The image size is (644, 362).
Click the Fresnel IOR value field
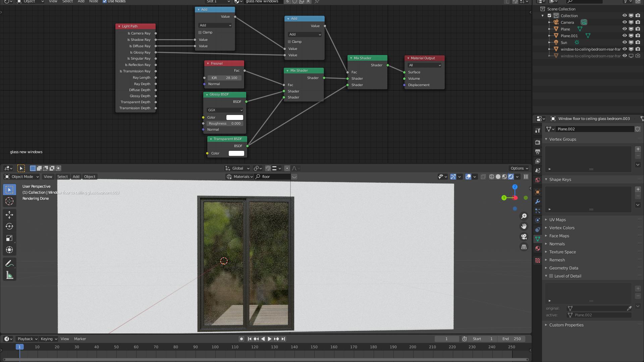224,78
